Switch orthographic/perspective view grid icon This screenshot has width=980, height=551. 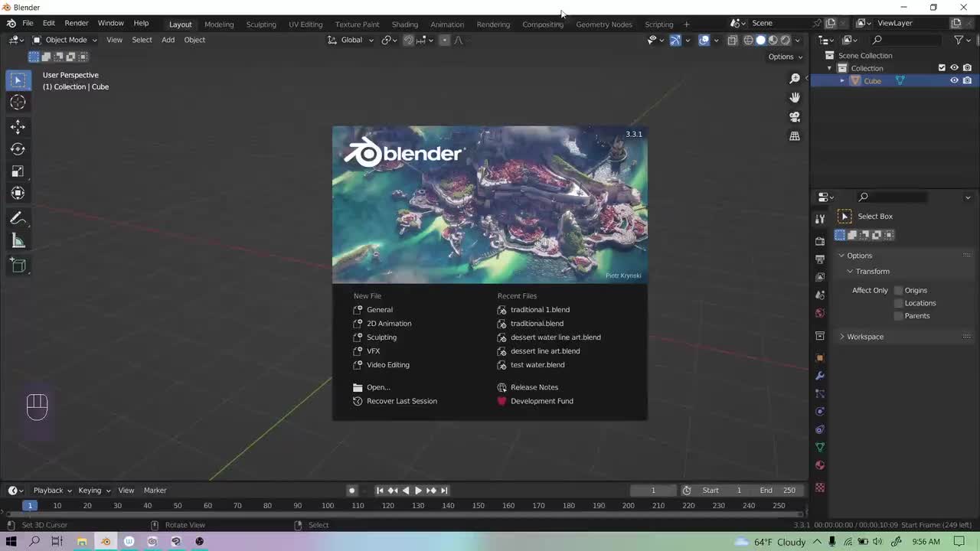point(795,136)
